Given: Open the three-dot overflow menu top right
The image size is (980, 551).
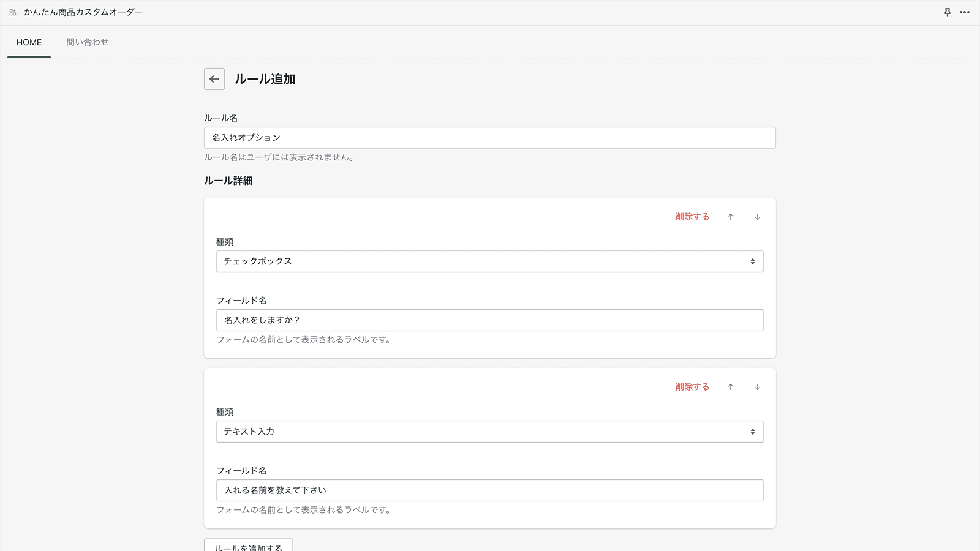Looking at the screenshot, I should click(x=965, y=12).
